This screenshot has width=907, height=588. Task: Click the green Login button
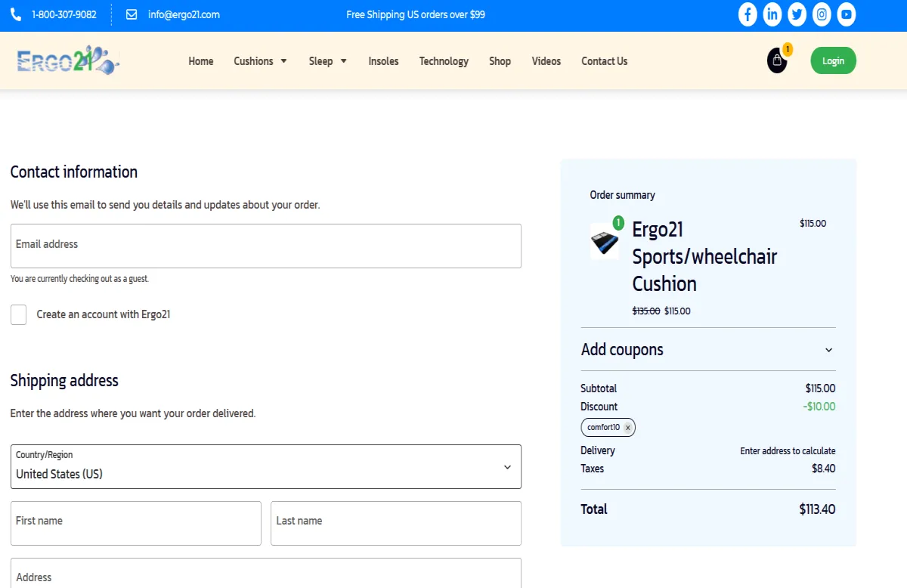tap(833, 61)
